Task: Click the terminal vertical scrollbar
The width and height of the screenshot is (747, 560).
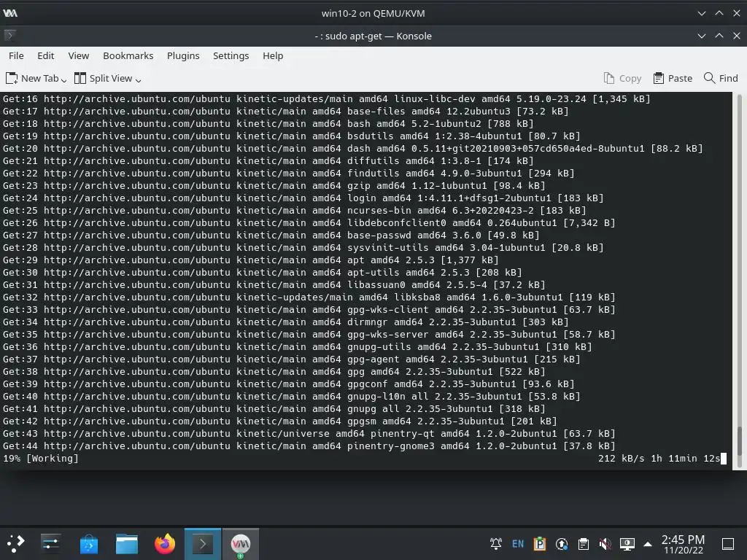Action: (740, 281)
